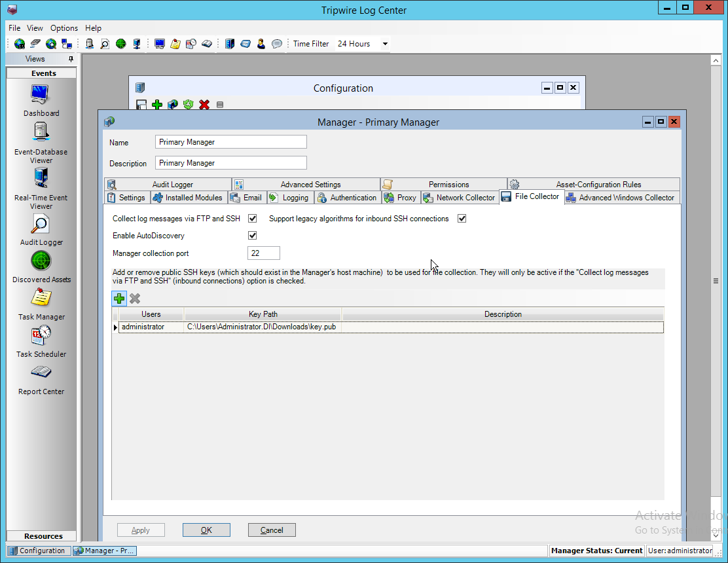Screen dimensions: 728x563
Task: Open Task Manager in the Views panel
Action: pyautogui.click(x=41, y=304)
